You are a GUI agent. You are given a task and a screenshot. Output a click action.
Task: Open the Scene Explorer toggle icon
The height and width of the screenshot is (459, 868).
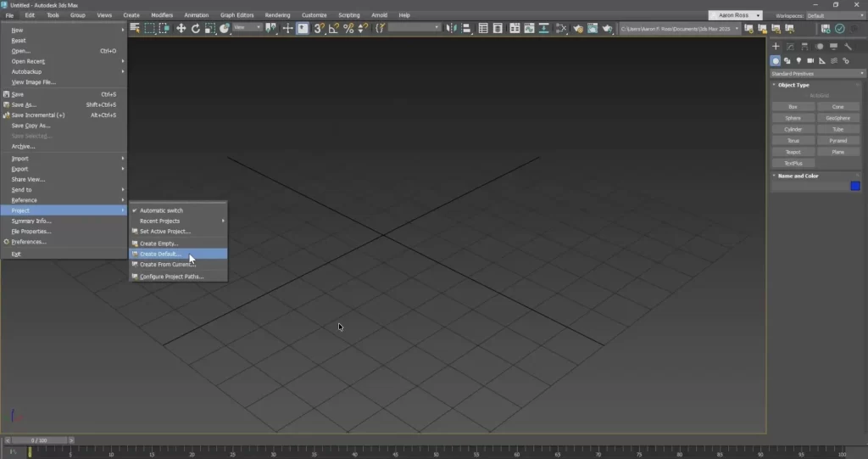[x=483, y=28]
